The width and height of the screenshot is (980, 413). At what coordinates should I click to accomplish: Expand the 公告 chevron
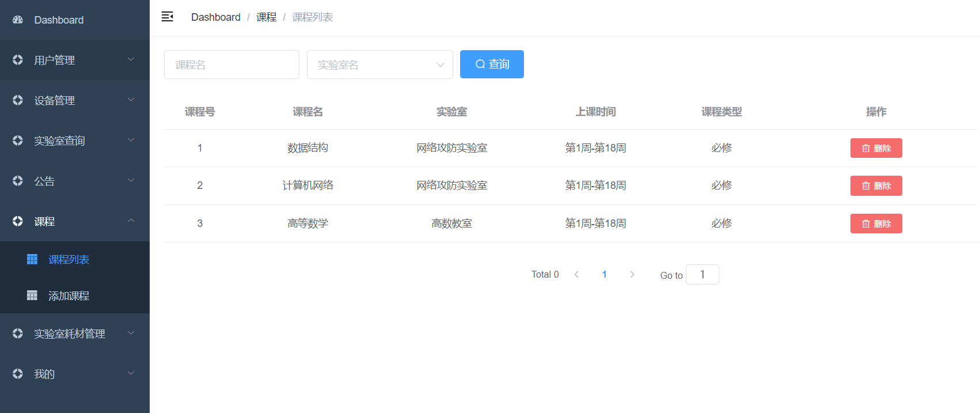131,180
